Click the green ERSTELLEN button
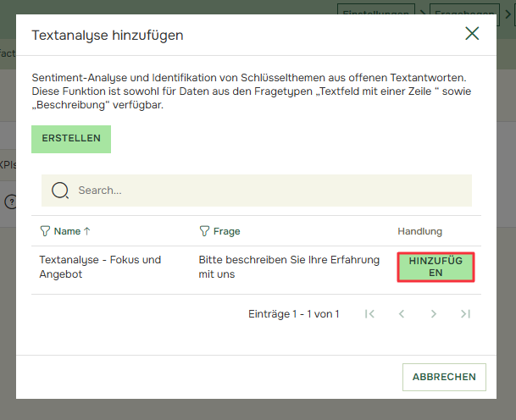 tap(71, 139)
